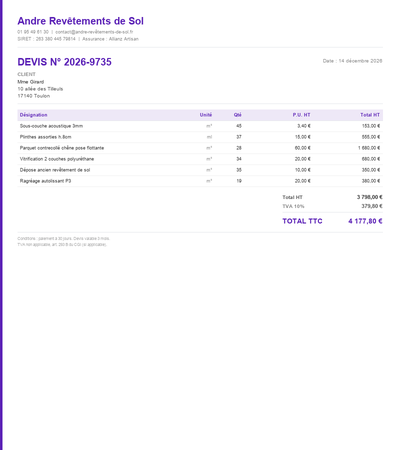Screen dimensions: 400x450
Task: Click the Parquet contrecollé chêne line item
Action: pyautogui.click(x=62, y=148)
